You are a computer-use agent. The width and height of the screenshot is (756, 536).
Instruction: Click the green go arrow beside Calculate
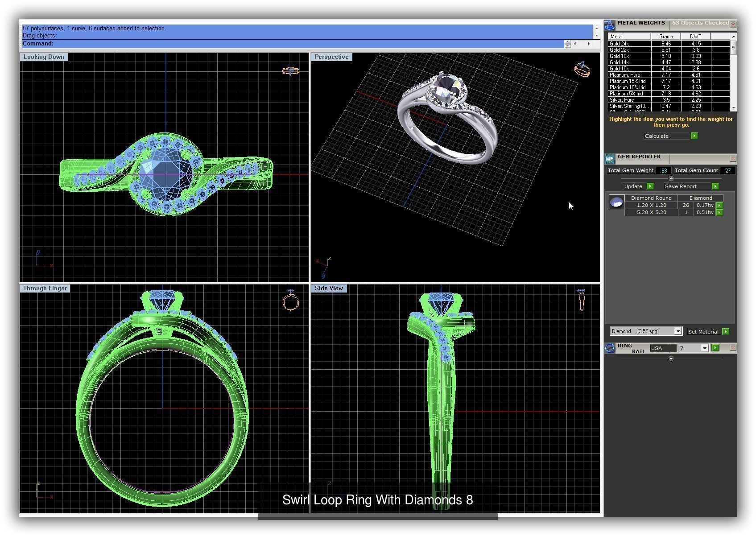coord(694,136)
